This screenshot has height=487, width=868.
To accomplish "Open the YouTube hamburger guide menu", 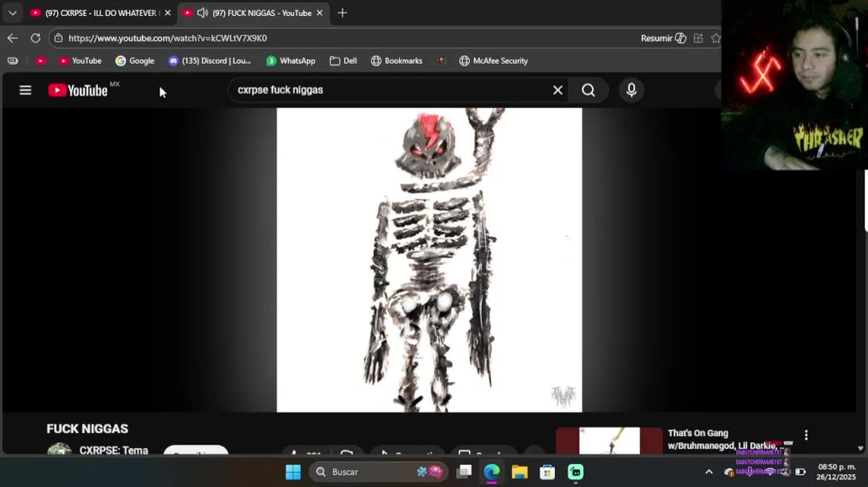I will coord(25,90).
